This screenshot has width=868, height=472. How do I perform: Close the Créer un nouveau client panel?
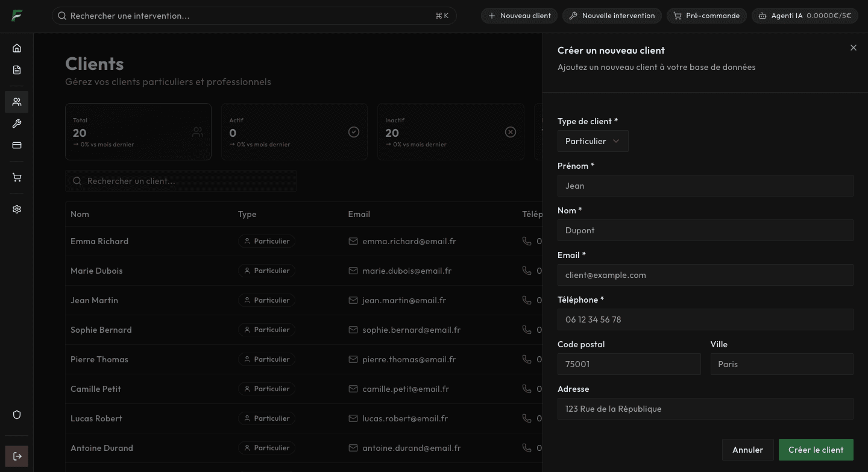coord(853,48)
